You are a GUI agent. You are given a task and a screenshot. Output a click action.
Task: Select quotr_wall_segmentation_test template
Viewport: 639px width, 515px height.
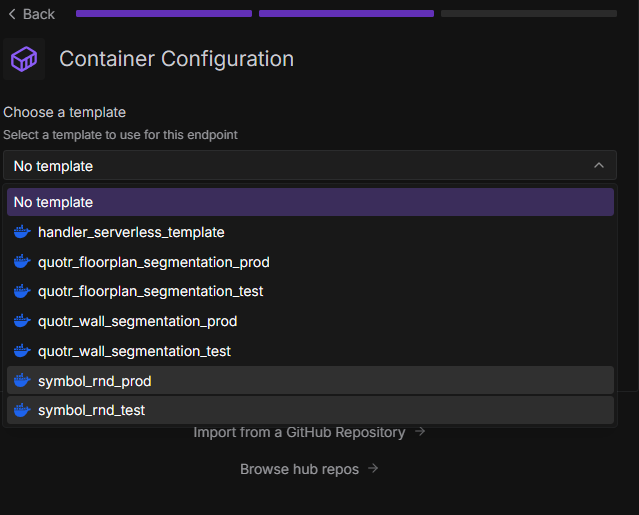(x=134, y=352)
